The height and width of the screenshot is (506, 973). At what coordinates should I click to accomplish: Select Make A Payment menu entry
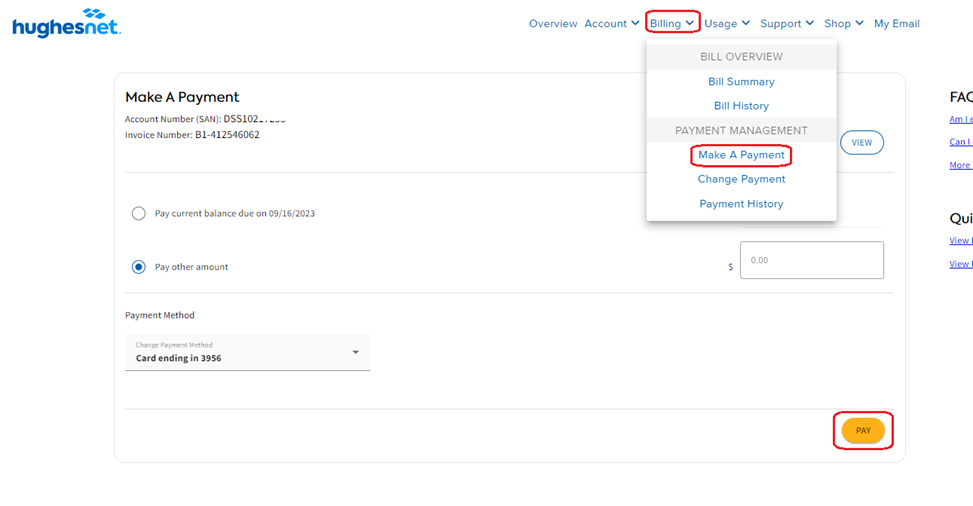click(x=741, y=155)
